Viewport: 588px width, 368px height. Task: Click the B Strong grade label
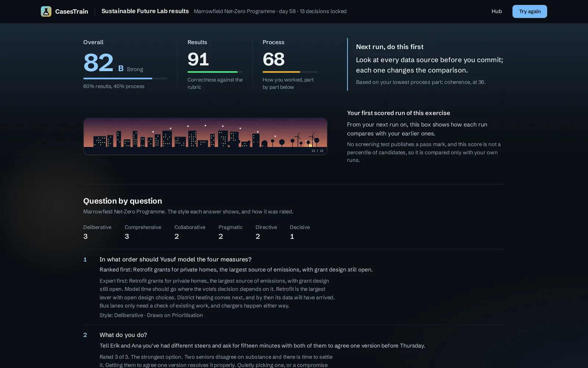(130, 69)
